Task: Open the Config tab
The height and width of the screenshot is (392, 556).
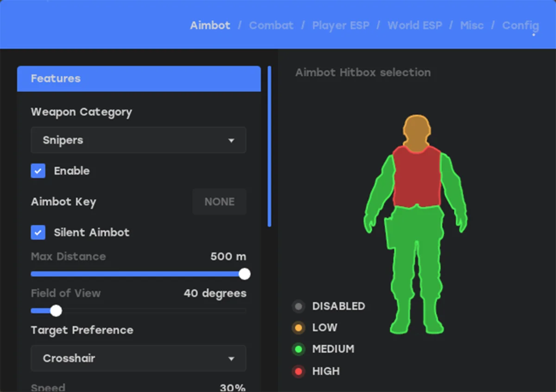Action: [520, 25]
